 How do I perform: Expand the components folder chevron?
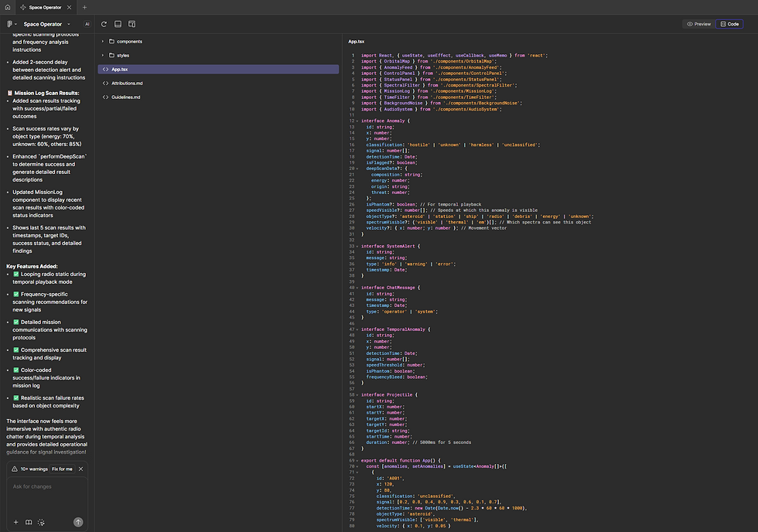pos(102,42)
